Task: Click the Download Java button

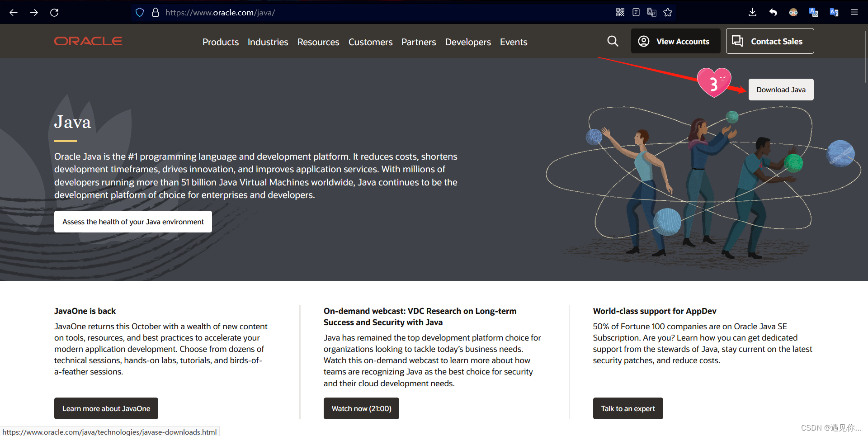Action: coord(781,90)
